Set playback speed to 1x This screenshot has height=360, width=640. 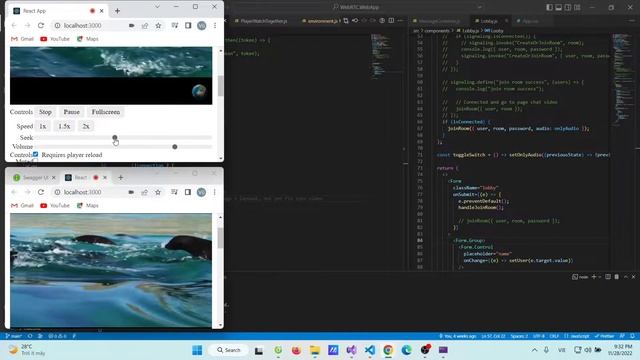pyautogui.click(x=42, y=126)
